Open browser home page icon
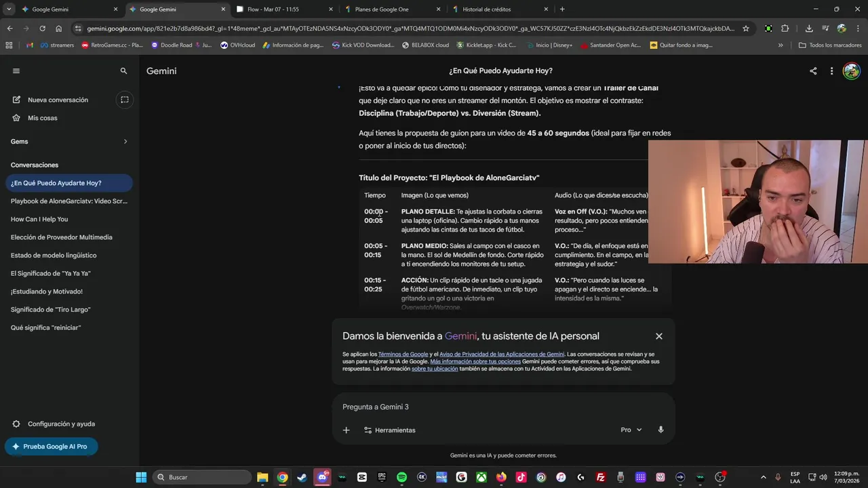Viewport: 868px width, 488px height. click(x=59, y=28)
